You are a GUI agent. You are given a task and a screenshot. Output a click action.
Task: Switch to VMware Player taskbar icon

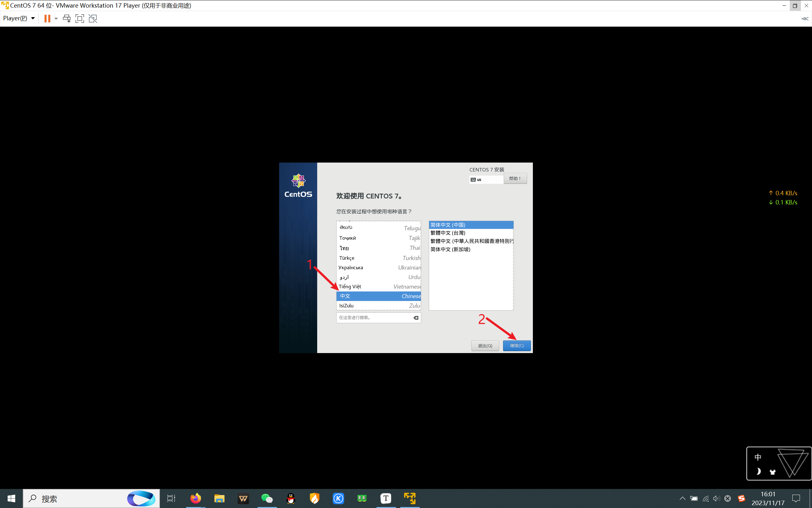pos(410,498)
